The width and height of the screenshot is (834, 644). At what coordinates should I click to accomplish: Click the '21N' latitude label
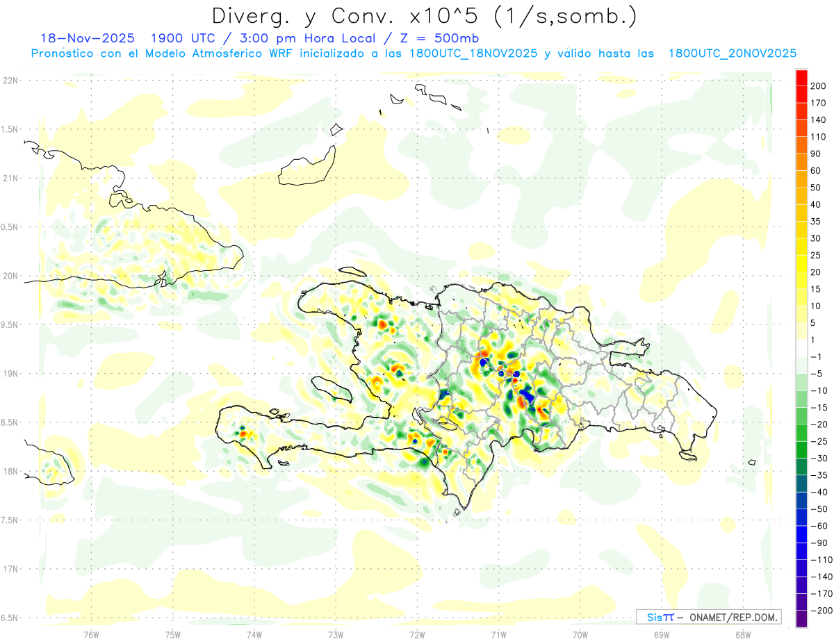(x=10, y=178)
